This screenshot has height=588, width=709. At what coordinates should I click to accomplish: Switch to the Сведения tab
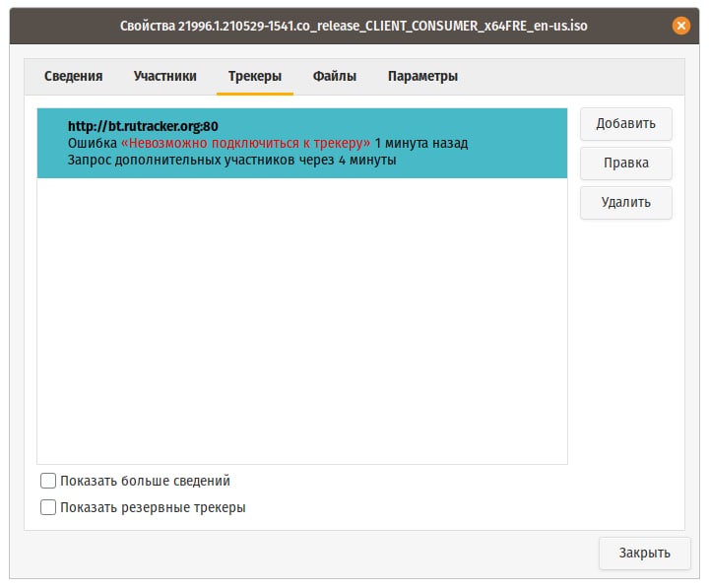point(73,76)
